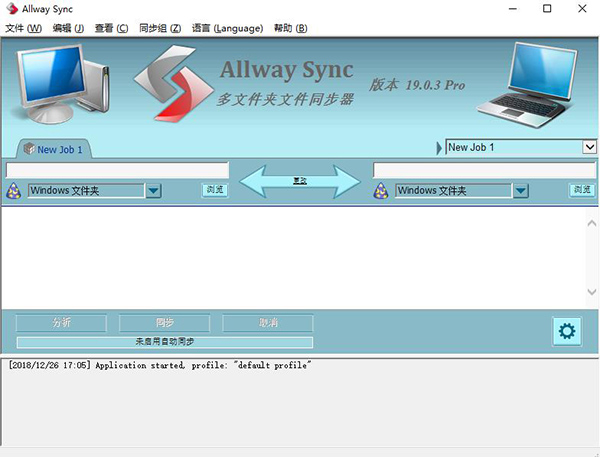The image size is (600, 457).
Task: Click the file list scroll up arrow
Action: coord(592,223)
